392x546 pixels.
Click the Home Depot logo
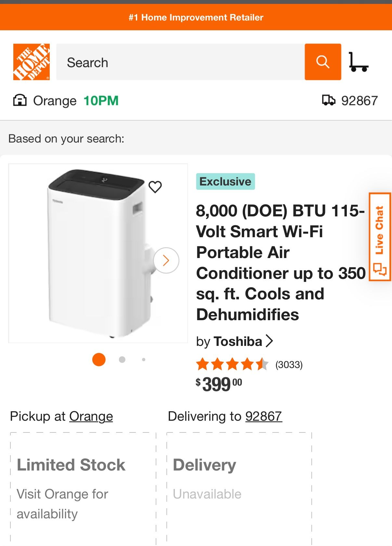point(32,62)
